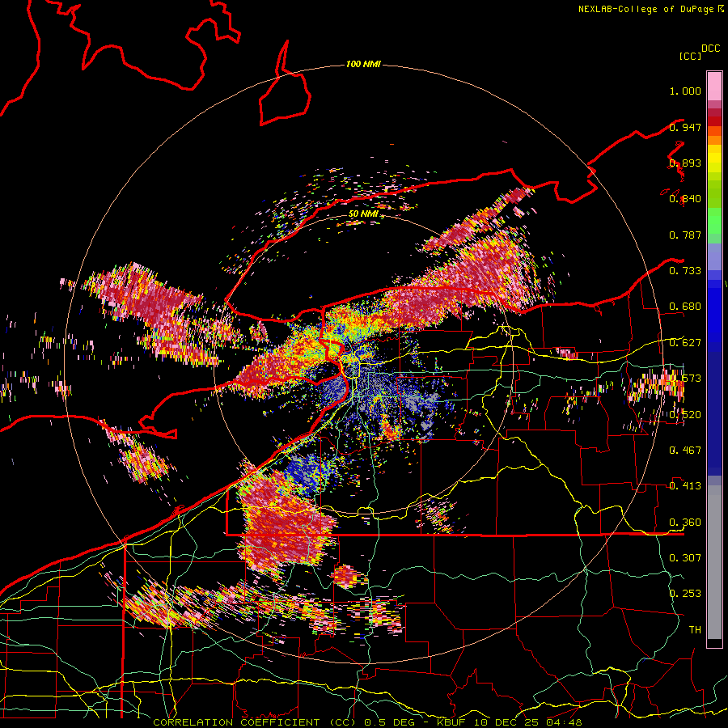Click the 0.520 scale value
728x728 pixels.
pyautogui.click(x=685, y=415)
